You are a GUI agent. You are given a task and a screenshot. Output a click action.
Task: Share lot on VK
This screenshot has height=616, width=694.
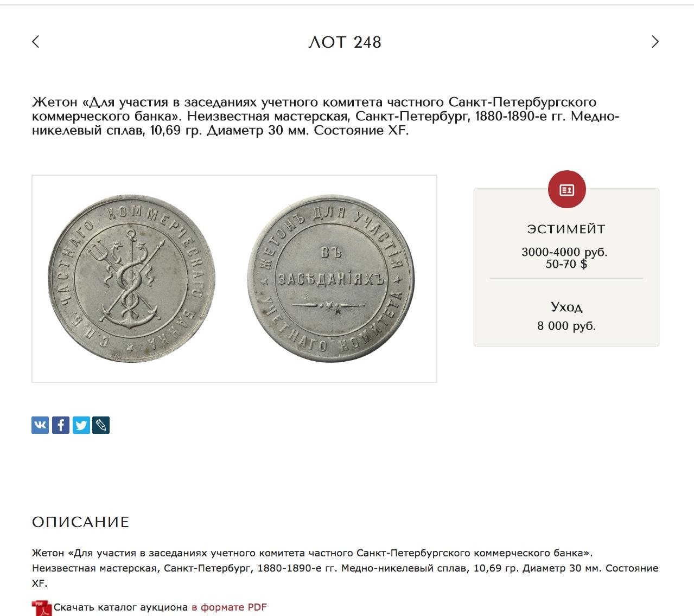click(x=40, y=425)
